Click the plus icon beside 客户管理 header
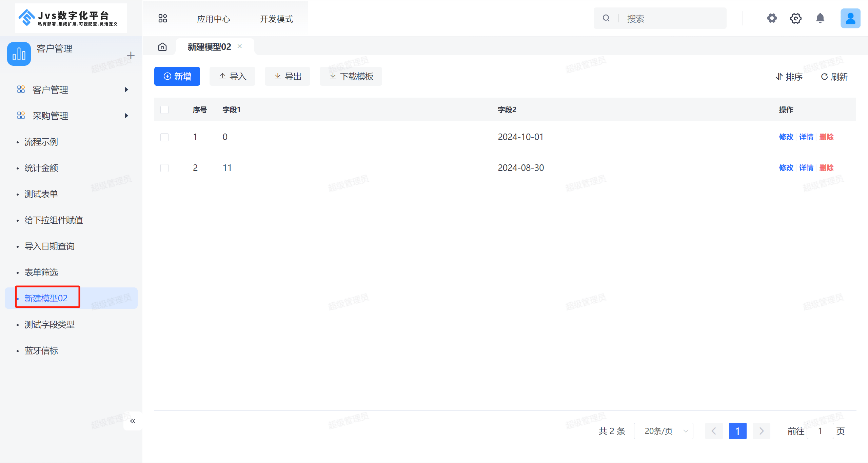 pos(131,55)
